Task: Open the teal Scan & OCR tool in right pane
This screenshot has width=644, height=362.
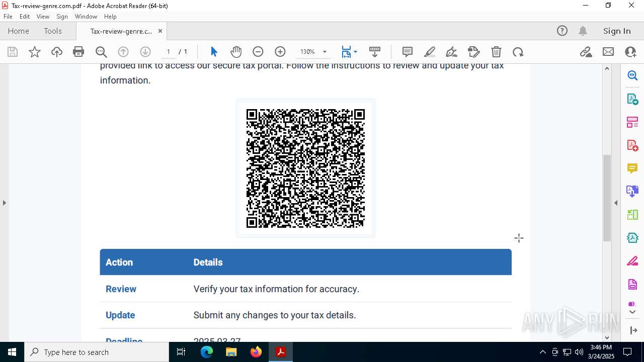Action: coord(632,238)
